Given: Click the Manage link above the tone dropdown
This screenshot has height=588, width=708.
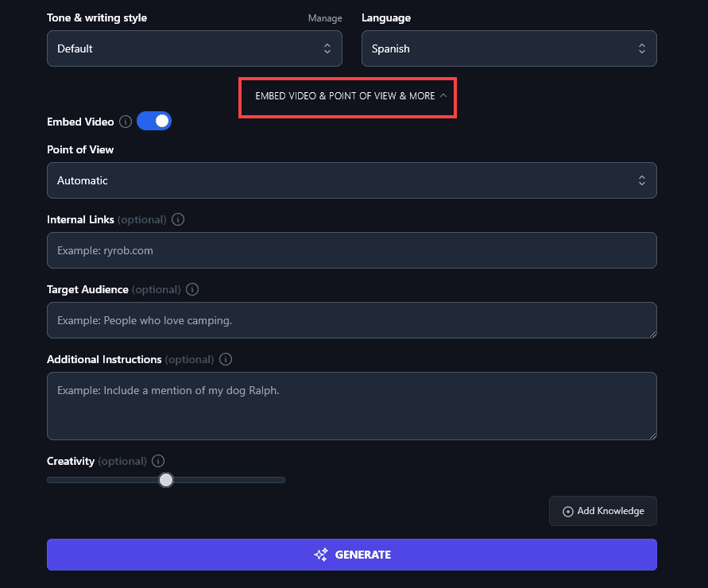Looking at the screenshot, I should tap(325, 18).
